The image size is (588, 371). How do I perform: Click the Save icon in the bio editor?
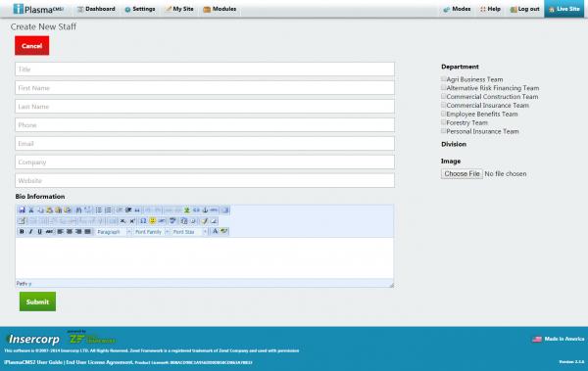click(22, 210)
